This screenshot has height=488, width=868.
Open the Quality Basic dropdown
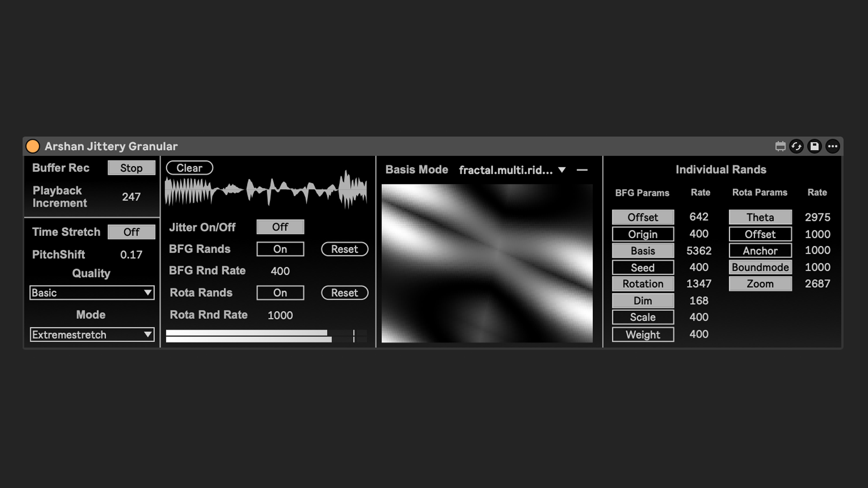click(92, 293)
